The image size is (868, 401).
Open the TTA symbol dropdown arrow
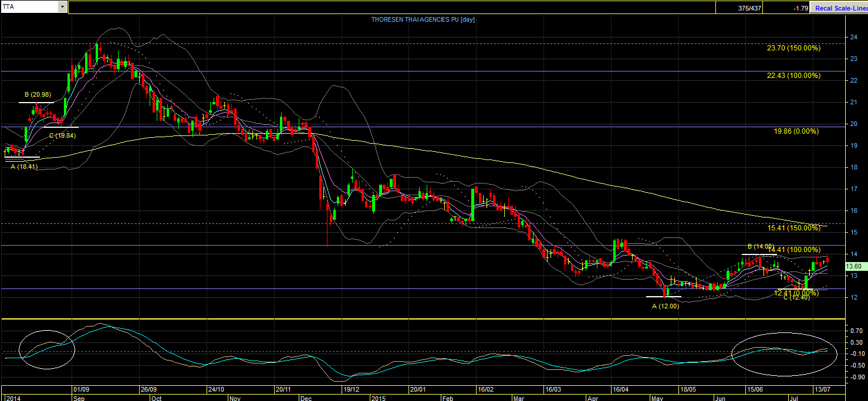pyautogui.click(x=63, y=7)
